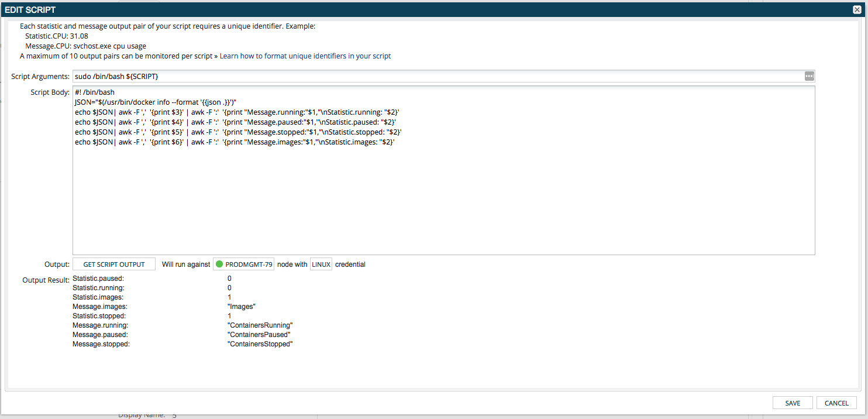Viewport: 868px width, 419px height.
Task: Click the green status icon beside PRODMGMT-79
Action: click(219, 265)
